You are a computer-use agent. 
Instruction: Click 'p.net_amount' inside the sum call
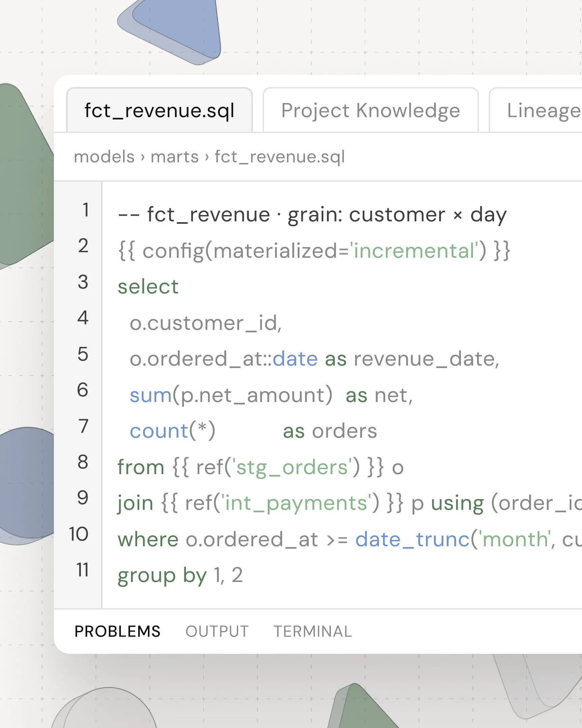click(x=253, y=395)
